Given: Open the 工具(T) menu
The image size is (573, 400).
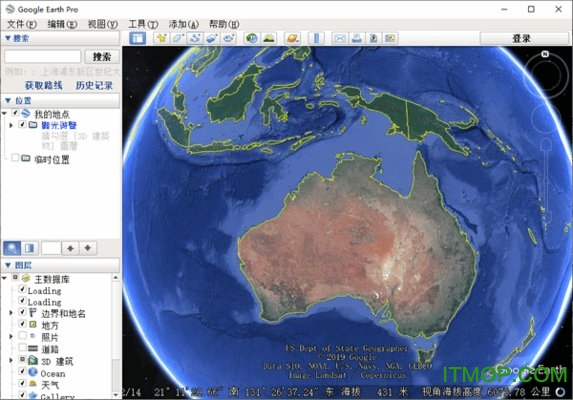Looking at the screenshot, I should point(143,24).
